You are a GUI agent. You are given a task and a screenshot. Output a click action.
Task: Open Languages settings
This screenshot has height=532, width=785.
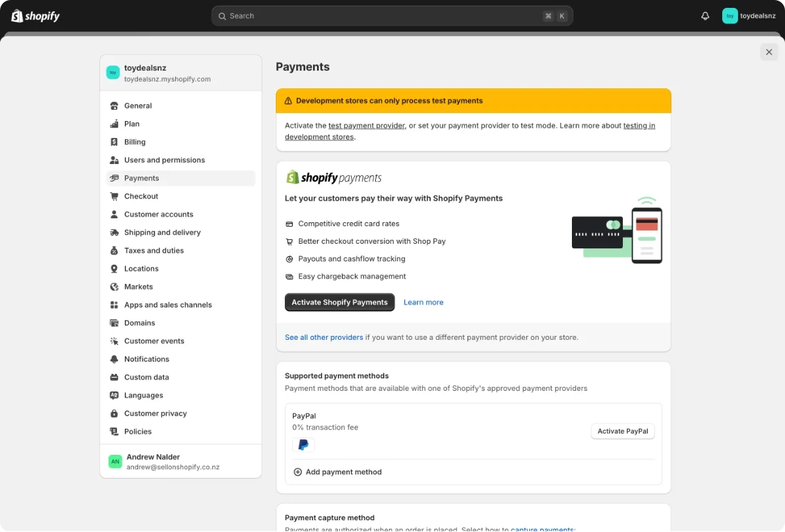(x=180, y=395)
